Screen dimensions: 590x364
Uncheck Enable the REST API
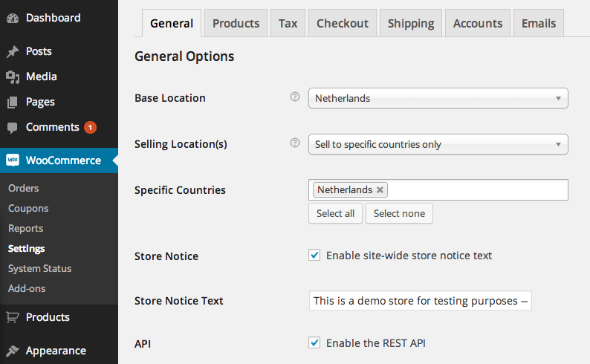pyautogui.click(x=314, y=342)
